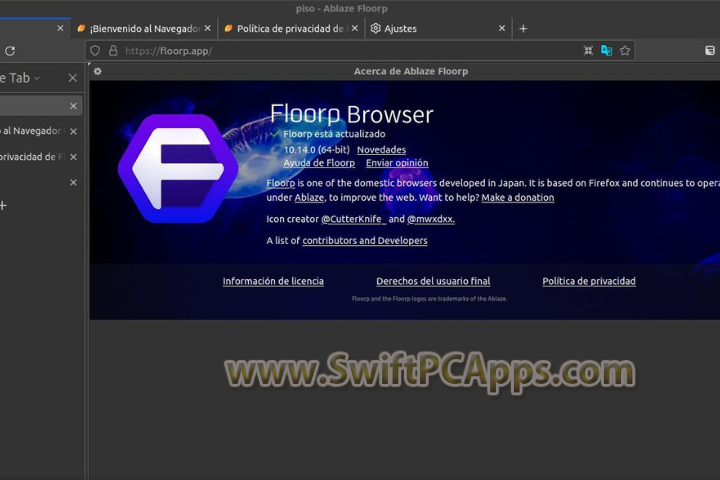Viewport: 720px width, 480px height.
Task: Open the Política de privacidad footer link
Action: [589, 281]
